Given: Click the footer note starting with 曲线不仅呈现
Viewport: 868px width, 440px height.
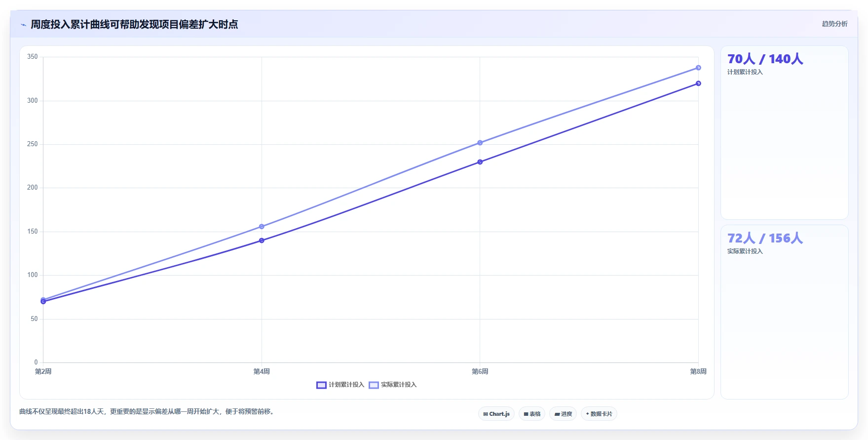Looking at the screenshot, I should tap(148, 411).
